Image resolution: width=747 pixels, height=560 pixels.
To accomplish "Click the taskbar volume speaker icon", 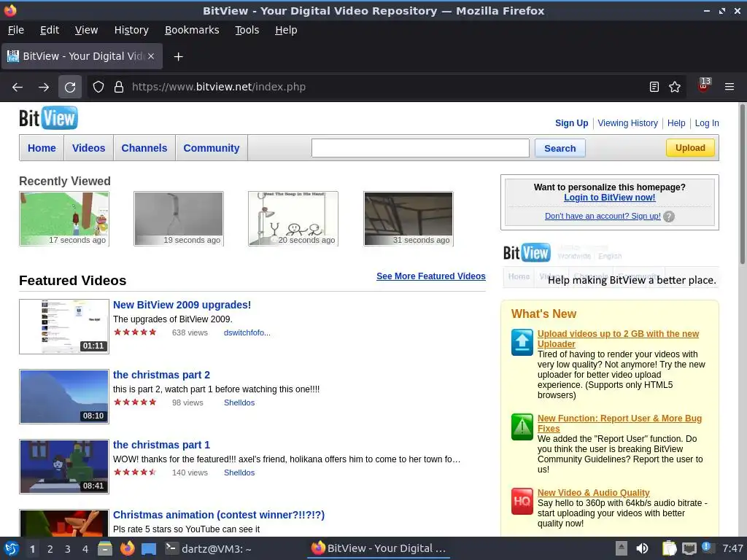I will point(642,548).
